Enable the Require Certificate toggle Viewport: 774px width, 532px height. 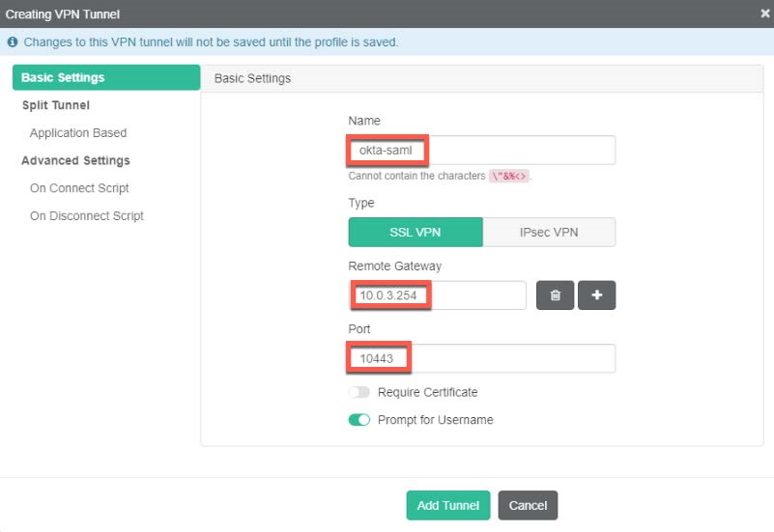pyautogui.click(x=359, y=393)
